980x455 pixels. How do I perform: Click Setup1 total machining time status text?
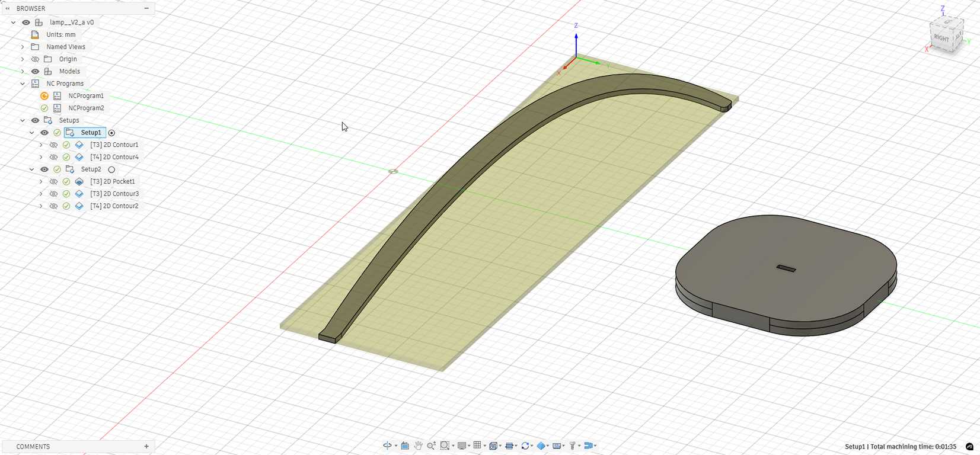click(900, 447)
